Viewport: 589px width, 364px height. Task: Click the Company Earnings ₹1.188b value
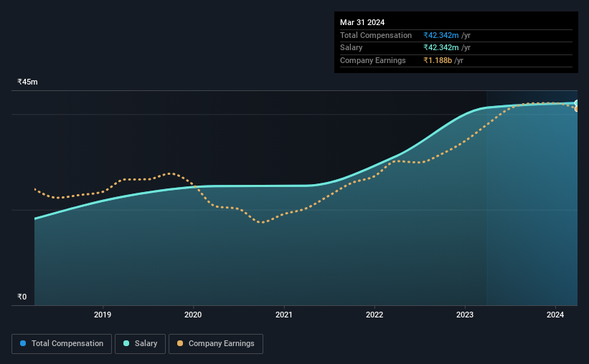[438, 60]
